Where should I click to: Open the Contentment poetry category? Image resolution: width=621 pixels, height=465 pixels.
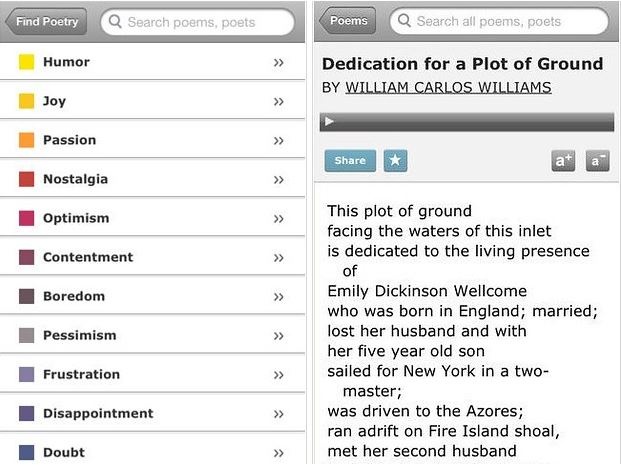[88, 257]
